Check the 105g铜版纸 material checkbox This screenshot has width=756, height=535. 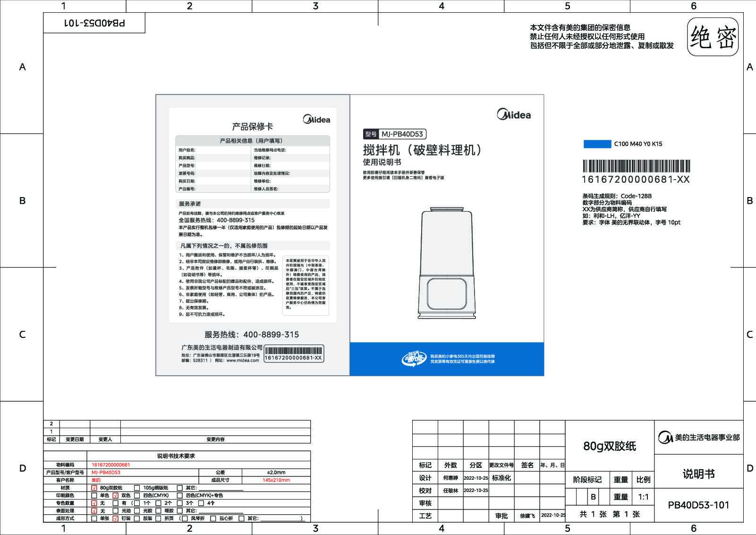coord(137,488)
